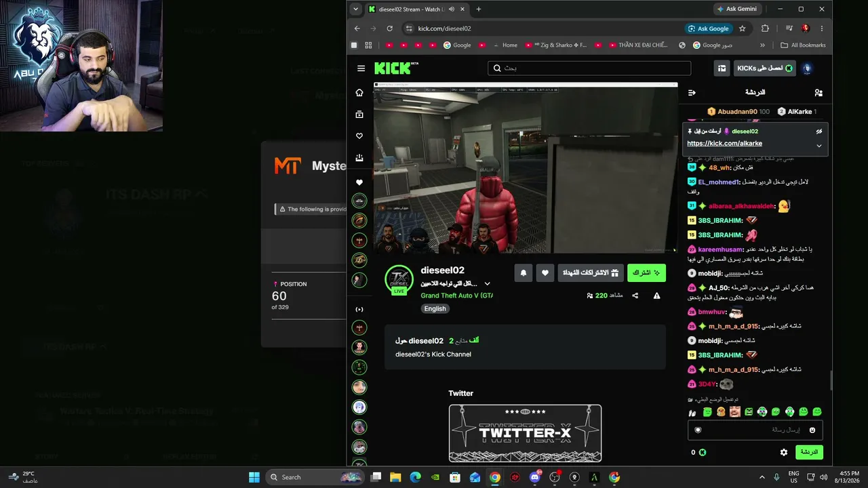Click Ask Google in the address bar

[709, 28]
